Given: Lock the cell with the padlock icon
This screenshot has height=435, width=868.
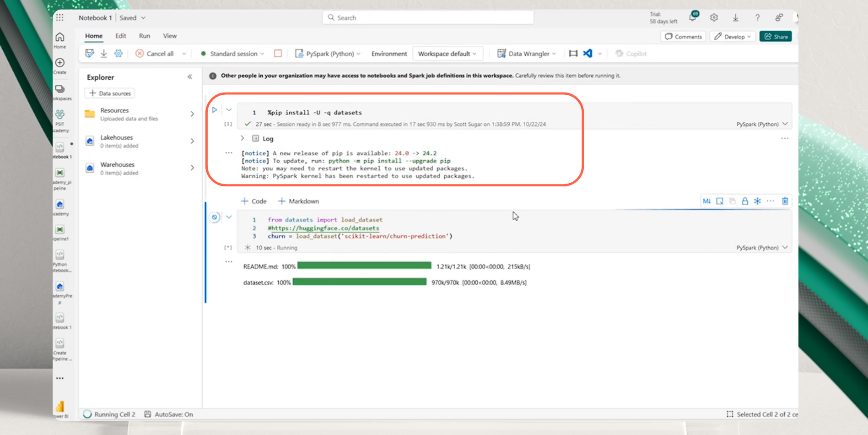Looking at the screenshot, I should click(745, 201).
